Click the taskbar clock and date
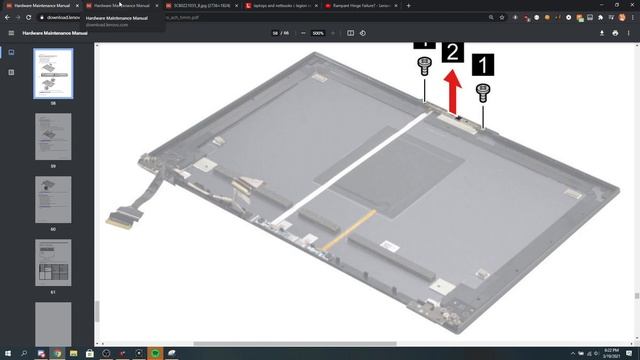The width and height of the screenshot is (640, 360). pyautogui.click(x=611, y=353)
